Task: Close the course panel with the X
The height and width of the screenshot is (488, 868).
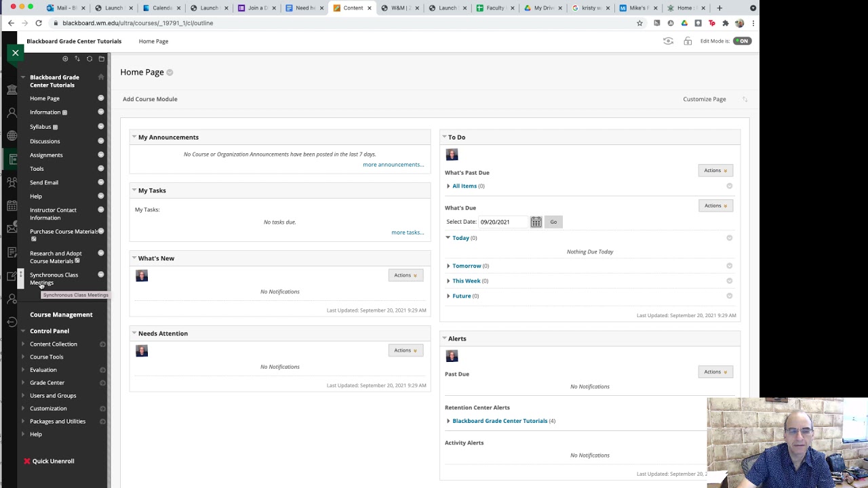Action: click(x=15, y=52)
